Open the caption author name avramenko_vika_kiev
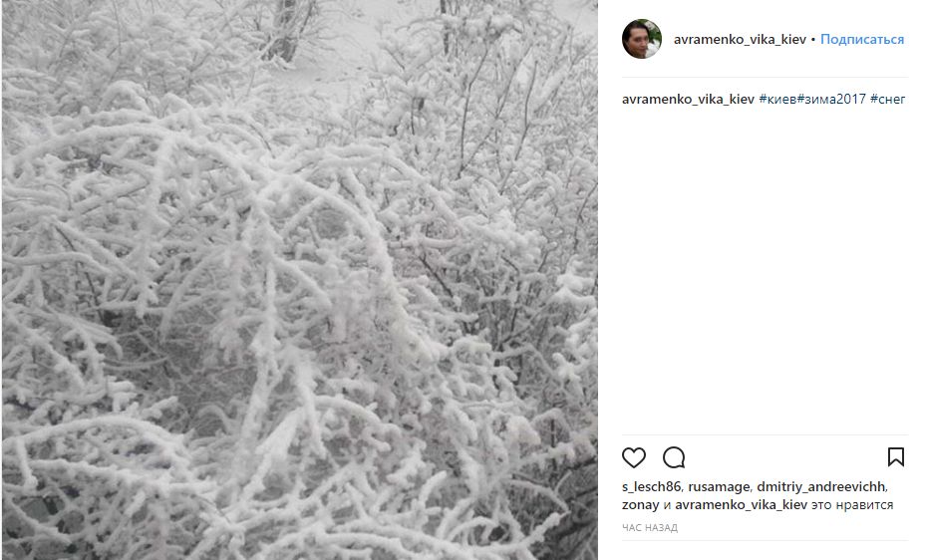This screenshot has width=927, height=560. [x=688, y=99]
